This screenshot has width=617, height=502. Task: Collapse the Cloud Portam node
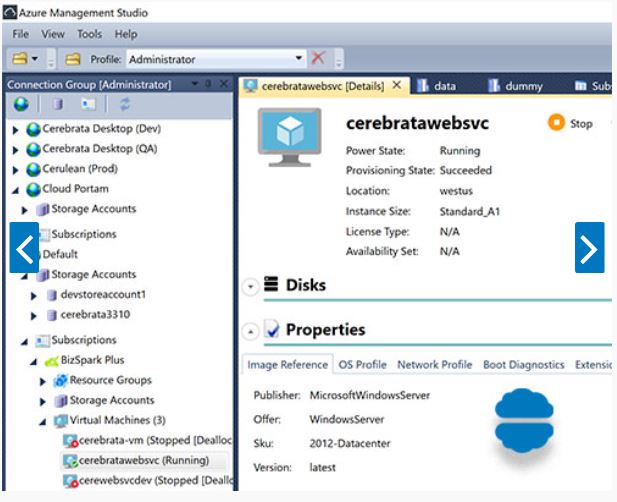[15, 190]
